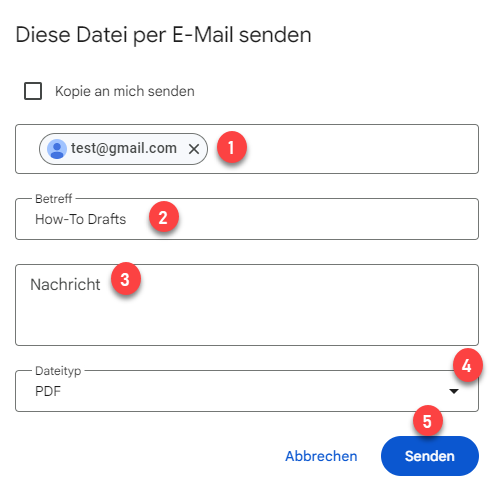Focus the Betreff field containing How-To Drafts
Image resolution: width=494 pixels, height=496 pixels.
pos(247,219)
